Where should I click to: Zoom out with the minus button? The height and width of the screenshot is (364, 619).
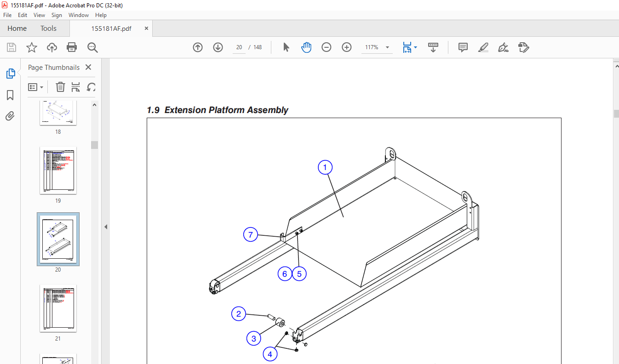(x=327, y=47)
